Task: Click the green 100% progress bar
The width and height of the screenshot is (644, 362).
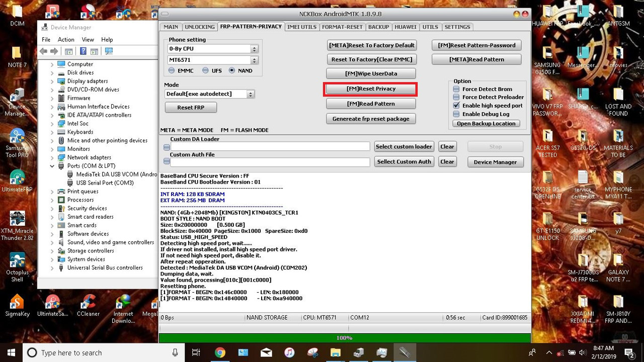Action: click(345, 338)
